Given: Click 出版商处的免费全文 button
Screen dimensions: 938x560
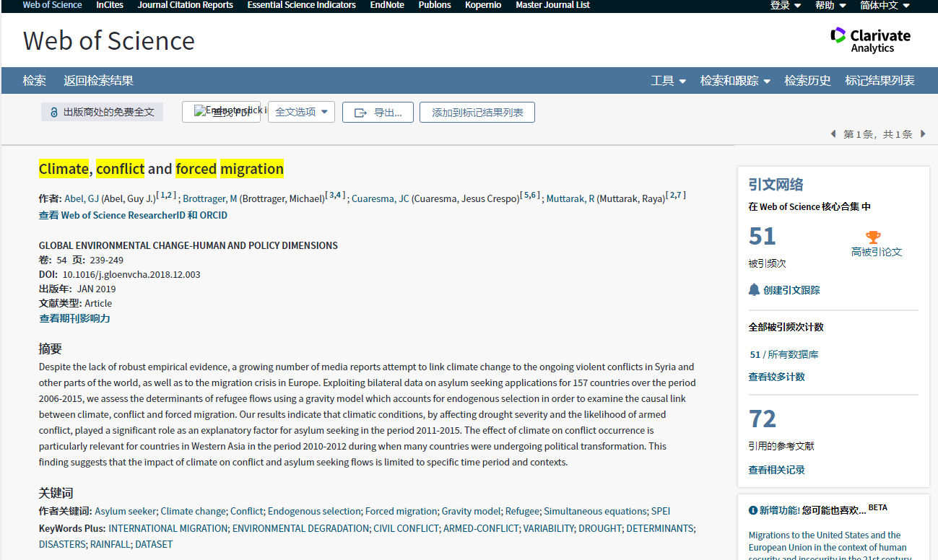Looking at the screenshot, I should point(102,112).
